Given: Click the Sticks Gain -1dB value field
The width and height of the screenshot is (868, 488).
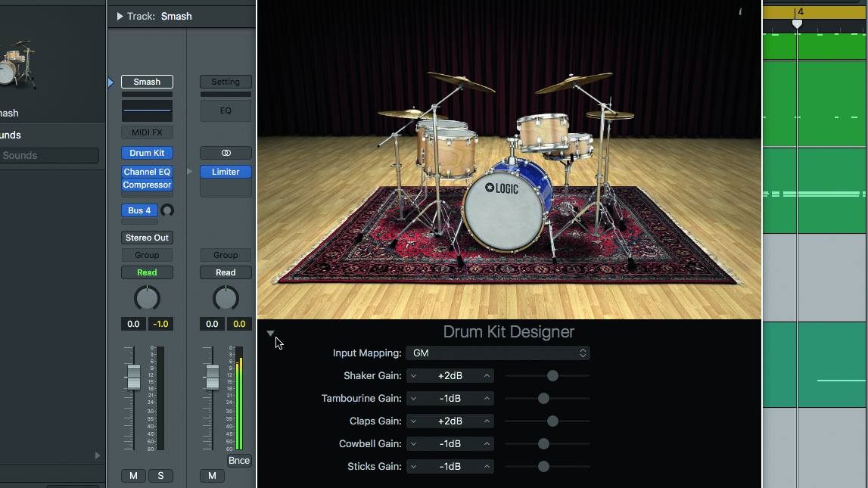Looking at the screenshot, I should coord(450,466).
